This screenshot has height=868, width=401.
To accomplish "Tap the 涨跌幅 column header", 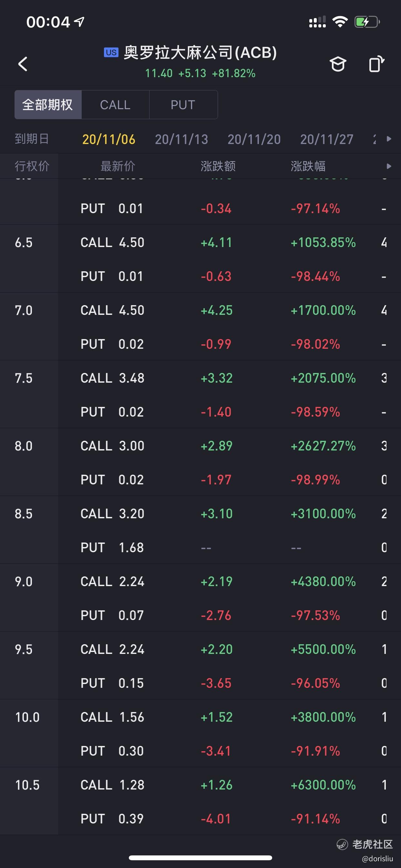I will (308, 166).
